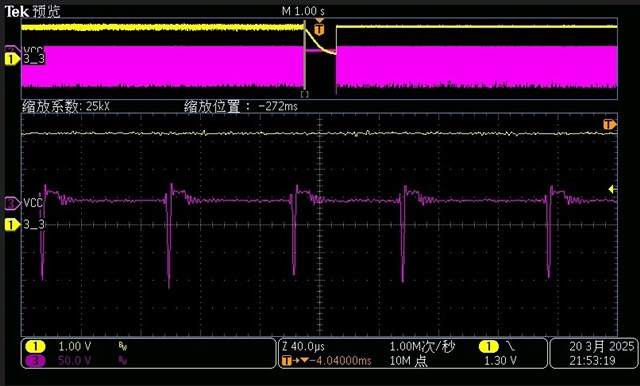640x386 pixels.
Task: Click the 1.30 V trigger level readout
Action: click(500, 361)
